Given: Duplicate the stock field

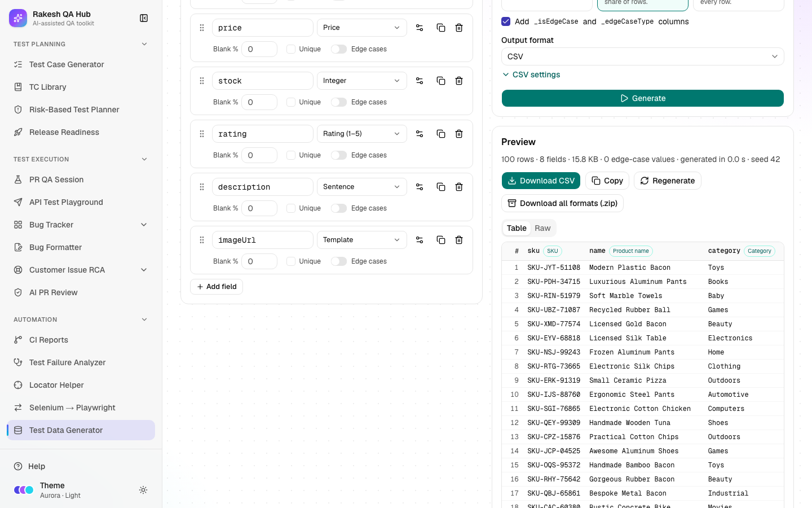Looking at the screenshot, I should pos(441,81).
